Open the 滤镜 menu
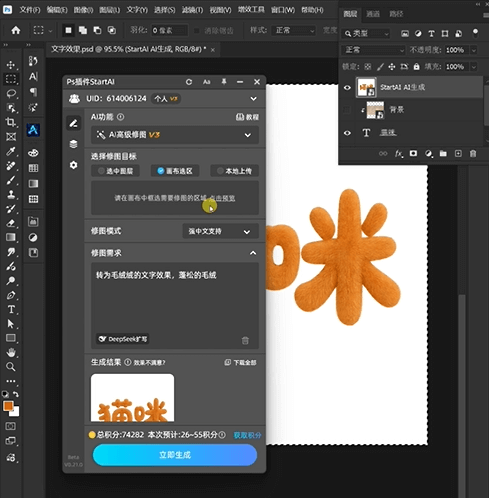This screenshot has height=498, width=489. (192, 10)
